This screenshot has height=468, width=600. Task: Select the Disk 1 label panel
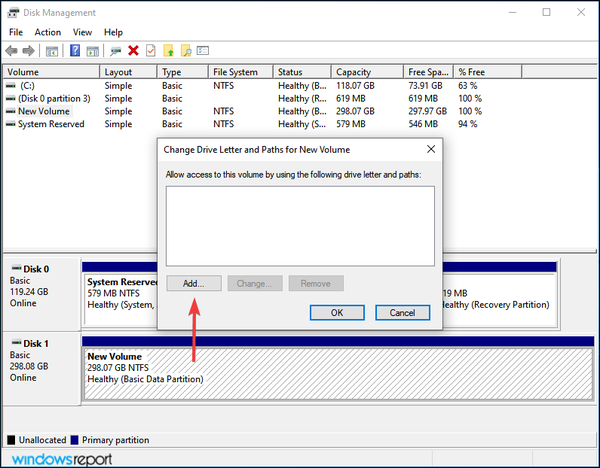pos(41,369)
